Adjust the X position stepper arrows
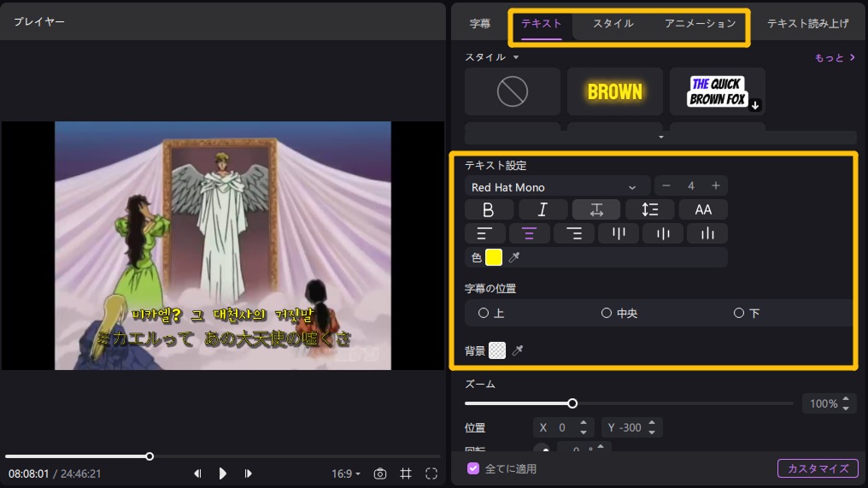Screen dimensions: 868x488 [x=584, y=427]
